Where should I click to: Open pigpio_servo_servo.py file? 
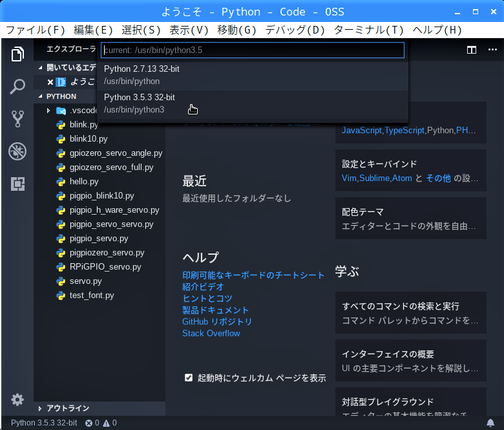coord(112,224)
